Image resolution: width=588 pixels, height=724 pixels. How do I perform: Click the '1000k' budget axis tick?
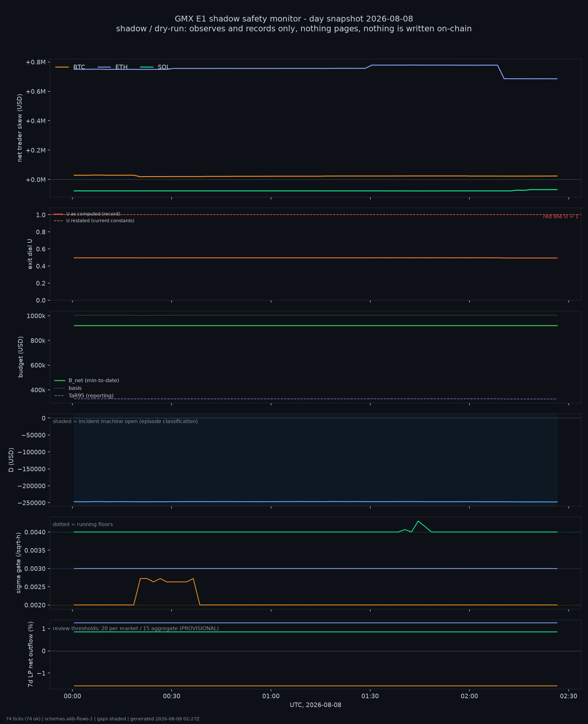[36, 316]
